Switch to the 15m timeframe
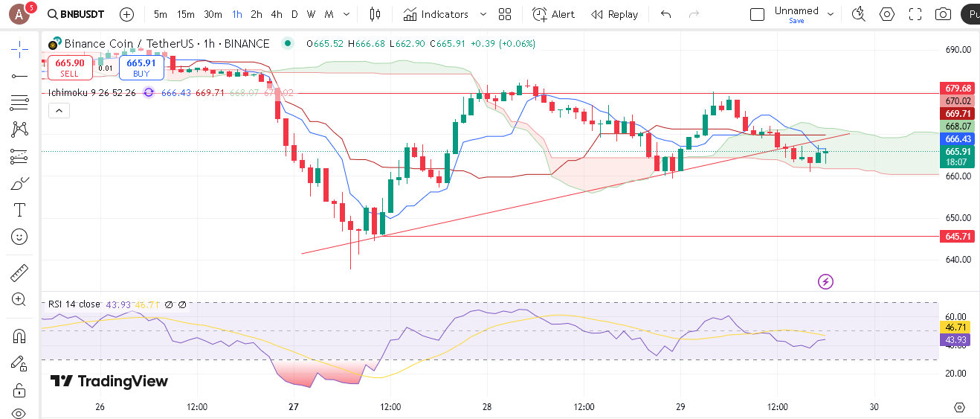Image resolution: width=980 pixels, height=419 pixels. [x=186, y=14]
